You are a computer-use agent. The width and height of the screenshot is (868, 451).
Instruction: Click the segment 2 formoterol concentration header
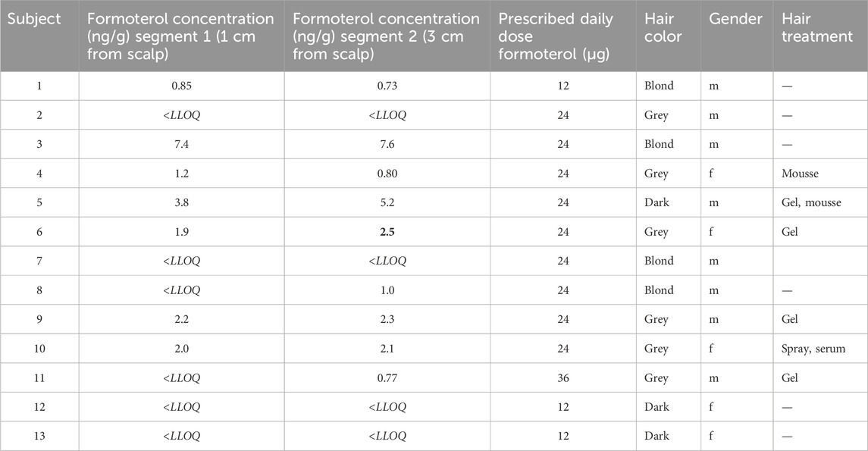[x=386, y=36]
